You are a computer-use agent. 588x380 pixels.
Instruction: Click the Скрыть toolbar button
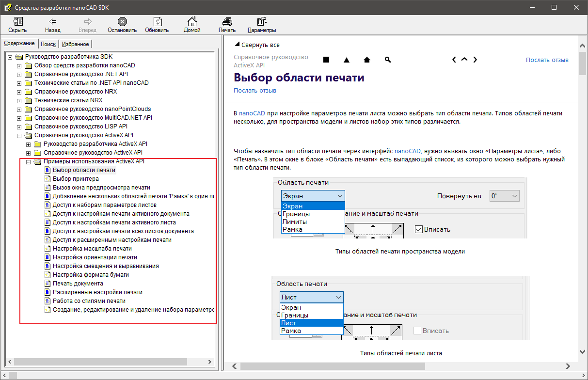point(17,25)
